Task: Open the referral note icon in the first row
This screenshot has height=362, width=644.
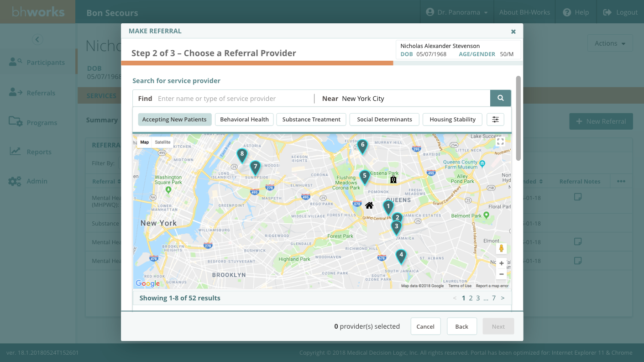Action: click(x=578, y=197)
